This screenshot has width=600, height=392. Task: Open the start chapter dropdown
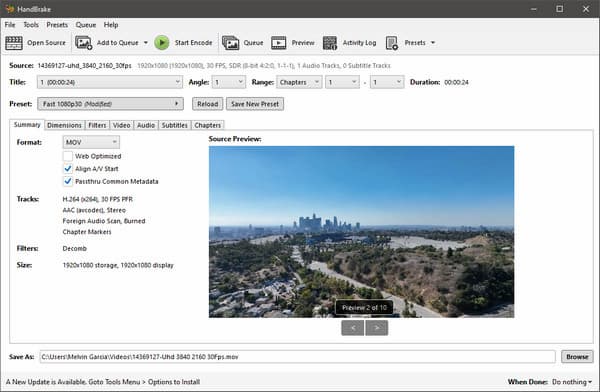[342, 82]
